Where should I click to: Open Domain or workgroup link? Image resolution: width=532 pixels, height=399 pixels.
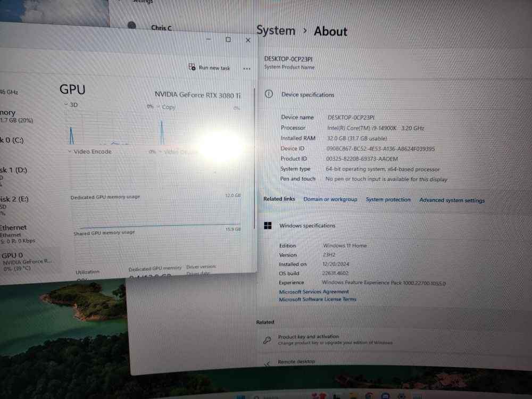[x=330, y=199]
